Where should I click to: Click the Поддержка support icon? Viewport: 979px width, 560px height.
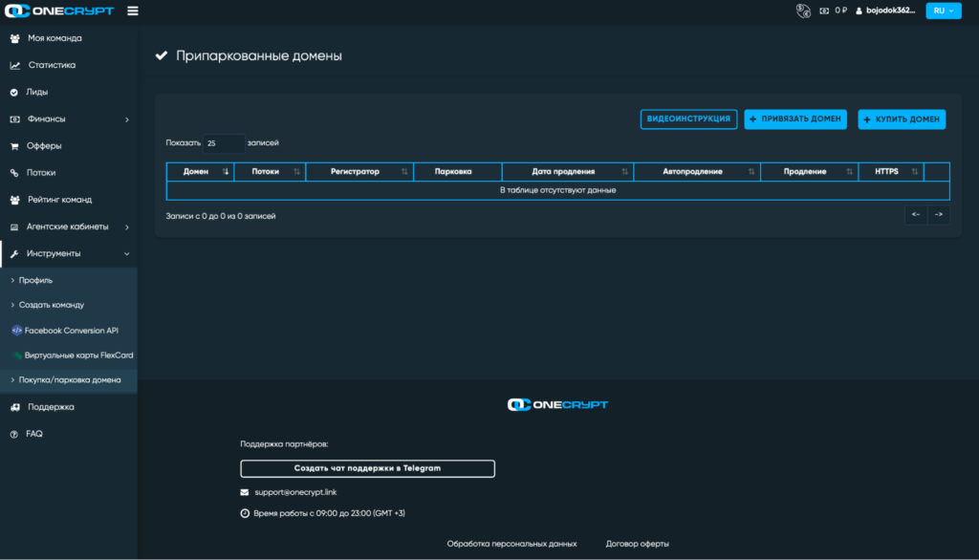(15, 408)
